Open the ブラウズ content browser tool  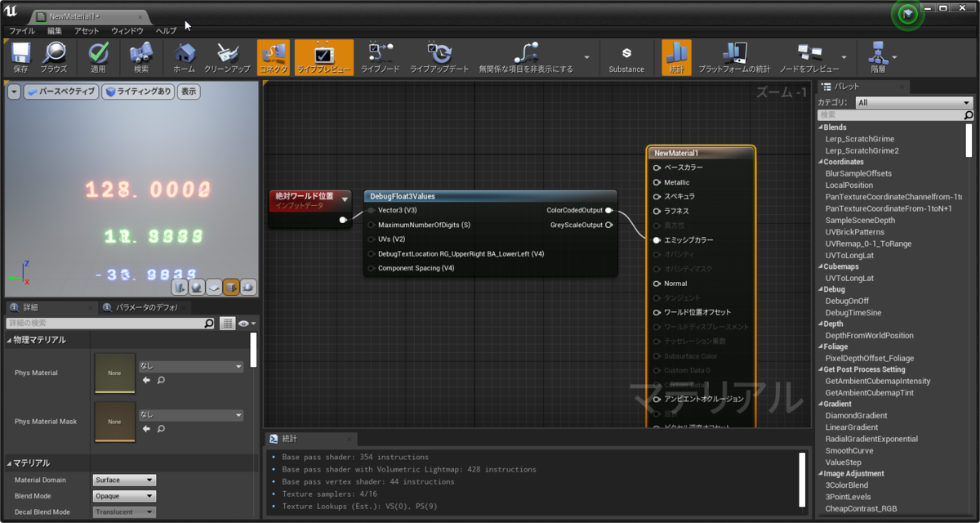(x=54, y=57)
